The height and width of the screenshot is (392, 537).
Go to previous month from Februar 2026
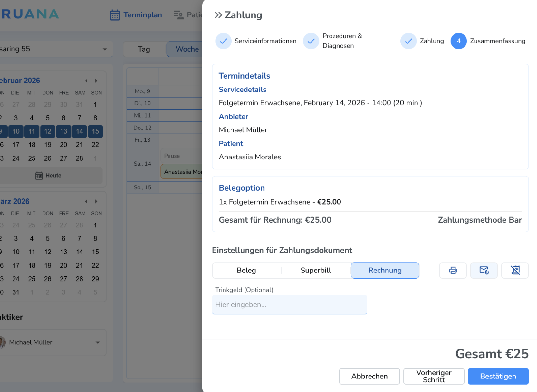[86, 81]
